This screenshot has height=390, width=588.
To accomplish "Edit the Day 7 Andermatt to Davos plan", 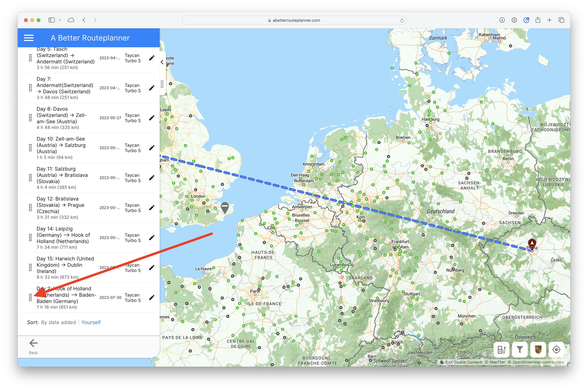I will point(152,88).
